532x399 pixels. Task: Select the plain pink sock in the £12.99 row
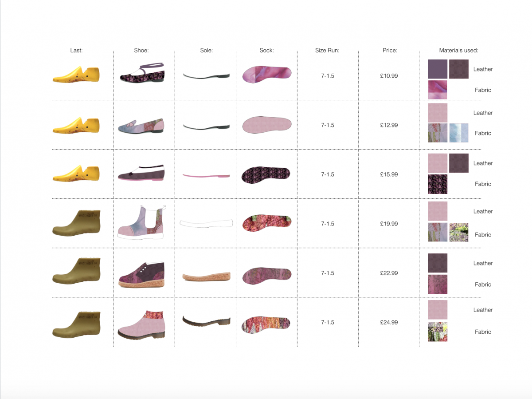coord(267,124)
